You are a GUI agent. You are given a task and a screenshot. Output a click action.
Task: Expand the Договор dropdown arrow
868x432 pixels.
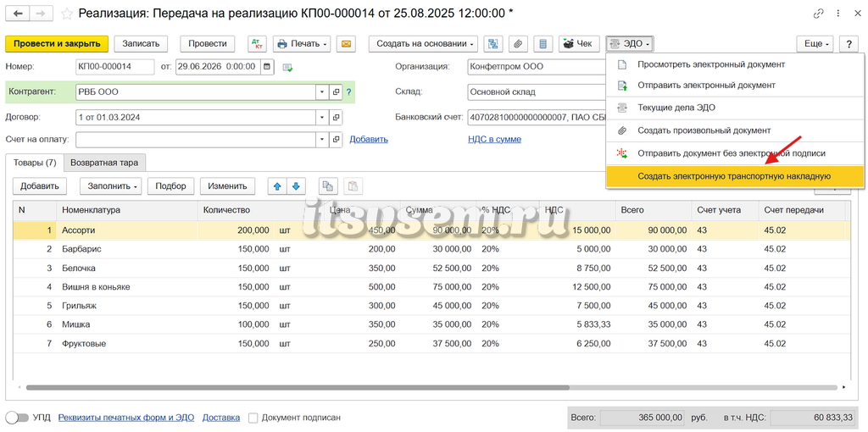pos(322,117)
